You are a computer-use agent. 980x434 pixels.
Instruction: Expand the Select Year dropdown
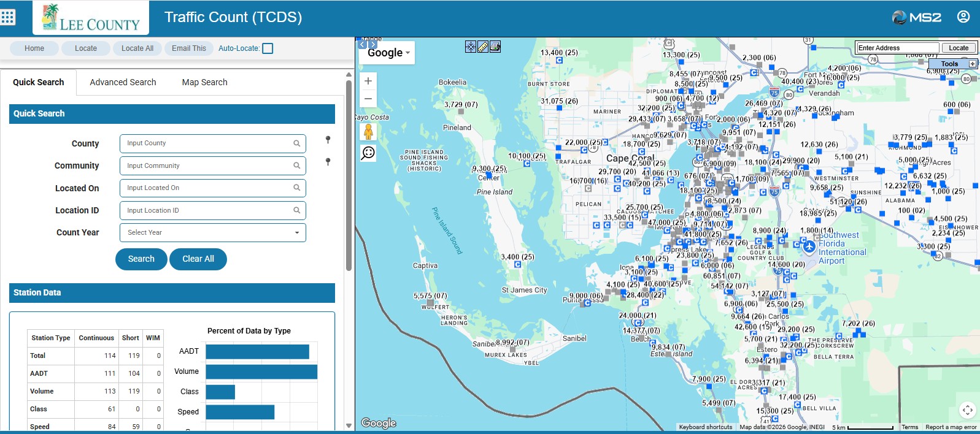point(213,232)
